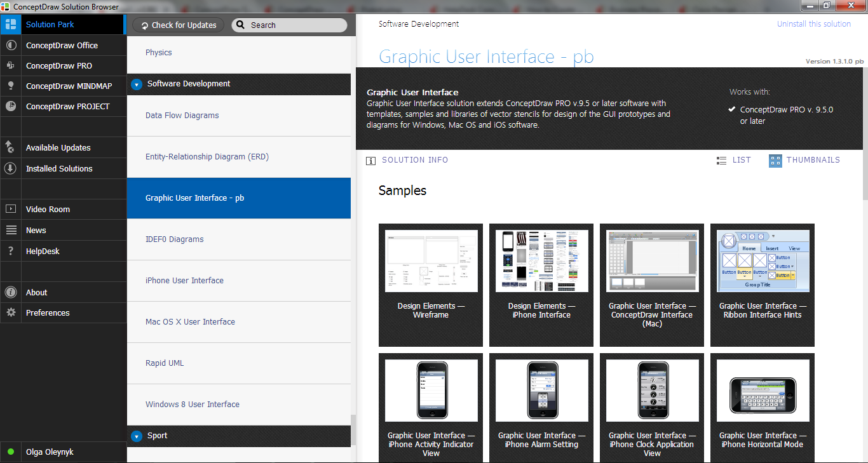Select Data Flow Diagrams solution
The width and height of the screenshot is (868, 463).
(239, 116)
